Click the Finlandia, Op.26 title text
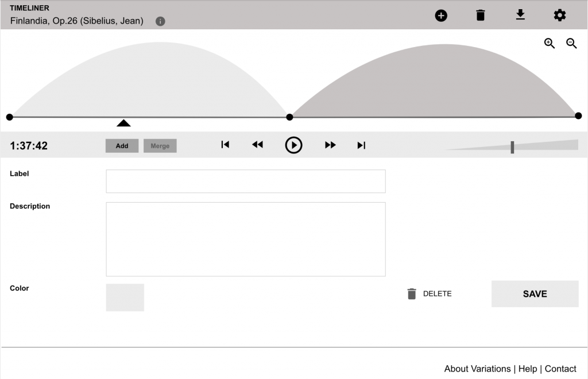Screen dimensions: 588x379 click(x=77, y=21)
